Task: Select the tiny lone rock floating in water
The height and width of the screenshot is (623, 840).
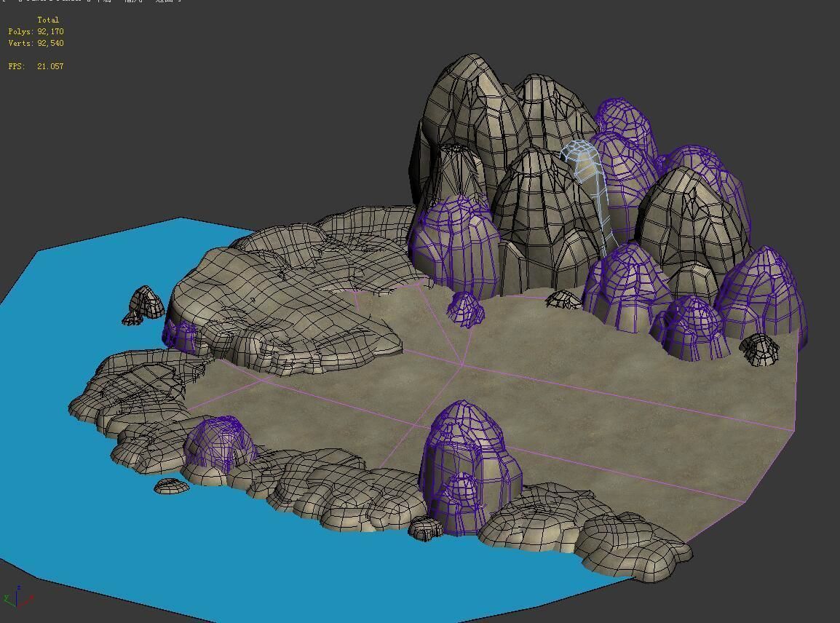Action: point(172,486)
